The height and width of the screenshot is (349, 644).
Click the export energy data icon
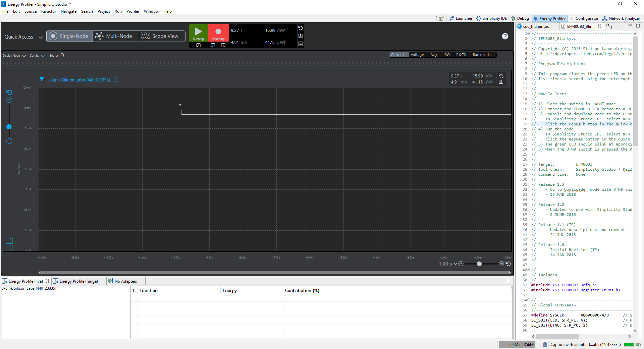point(300,36)
